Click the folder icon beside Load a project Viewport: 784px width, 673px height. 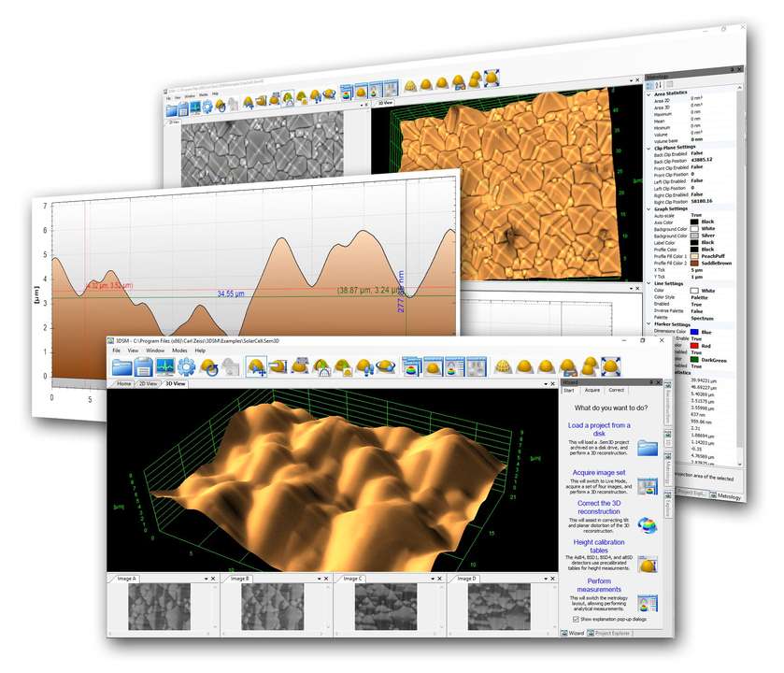(647, 447)
